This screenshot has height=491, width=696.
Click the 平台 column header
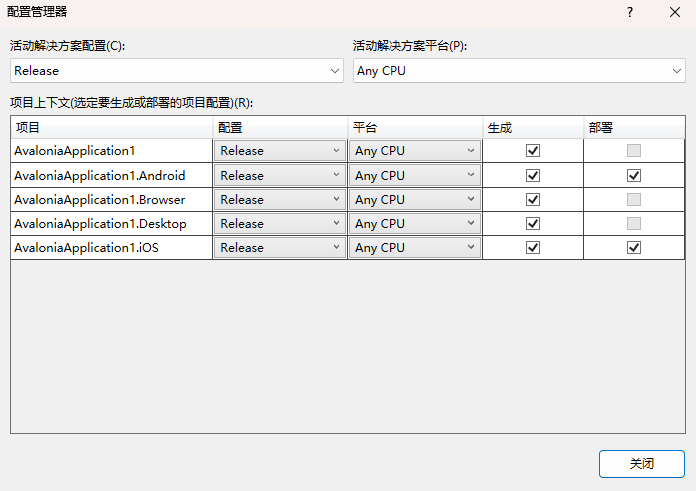[x=415, y=127]
